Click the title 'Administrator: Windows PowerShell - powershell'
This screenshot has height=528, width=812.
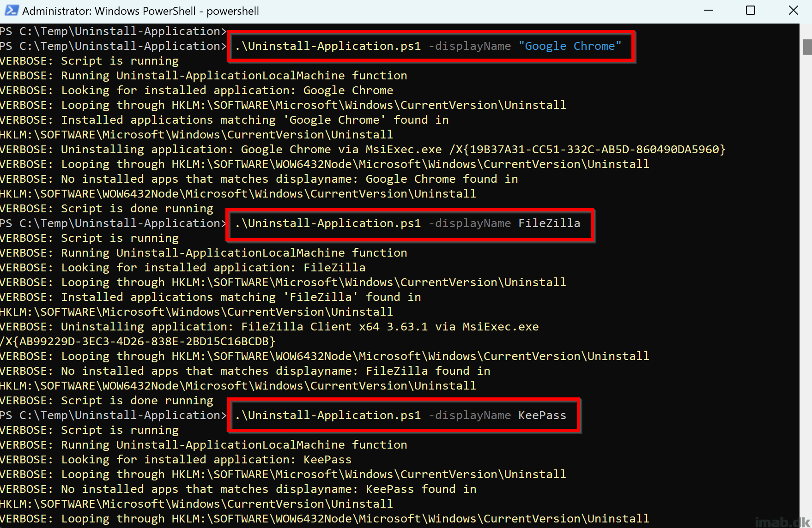(140, 11)
